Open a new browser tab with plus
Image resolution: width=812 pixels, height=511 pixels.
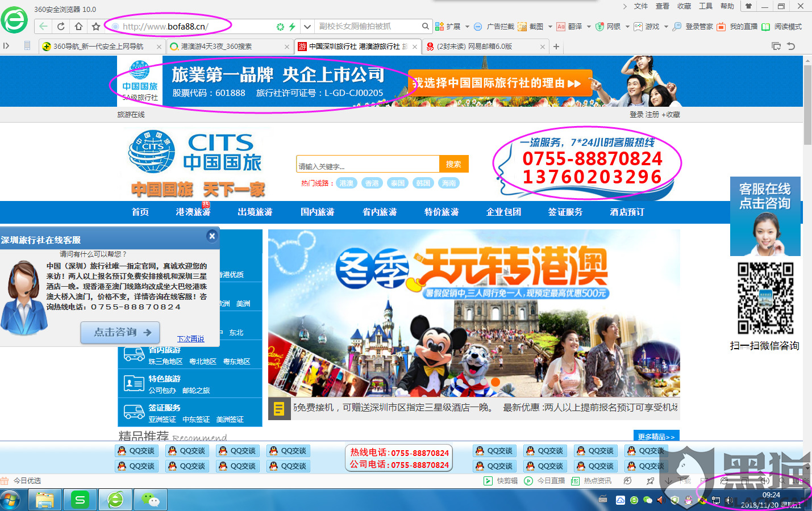(x=556, y=47)
